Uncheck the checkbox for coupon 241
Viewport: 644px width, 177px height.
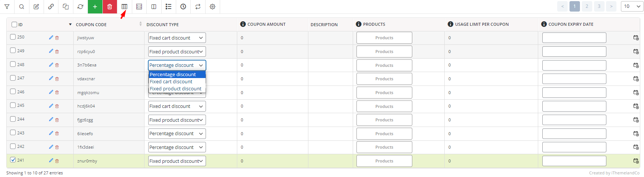coord(13,160)
